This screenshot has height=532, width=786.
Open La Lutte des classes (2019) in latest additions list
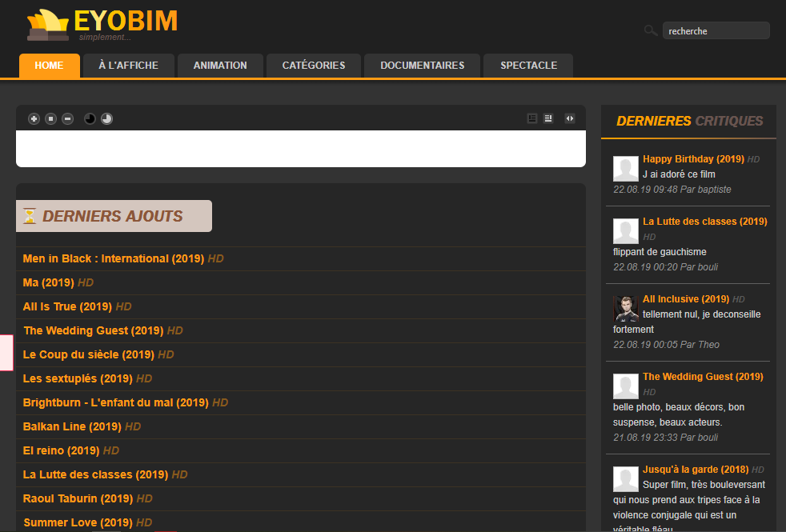click(95, 475)
